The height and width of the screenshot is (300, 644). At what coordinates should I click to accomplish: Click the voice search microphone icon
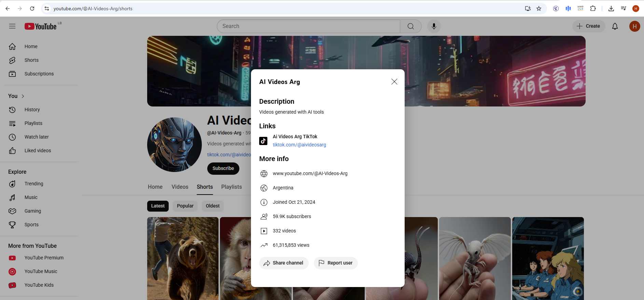[434, 26]
